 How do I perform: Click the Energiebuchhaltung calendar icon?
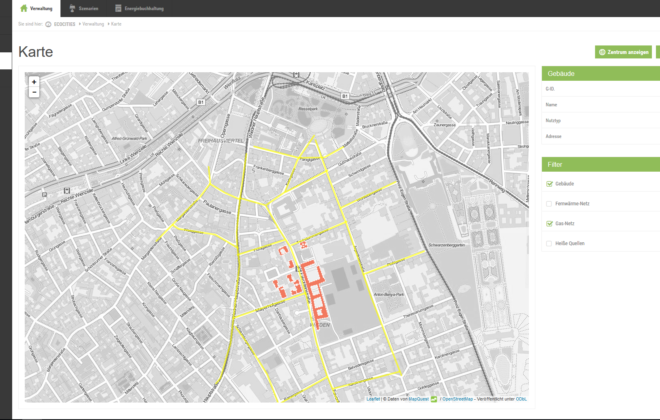click(118, 8)
